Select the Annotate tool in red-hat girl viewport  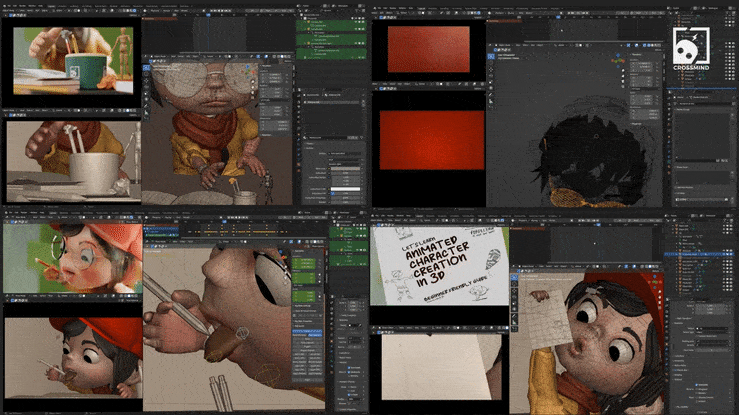pos(514,317)
